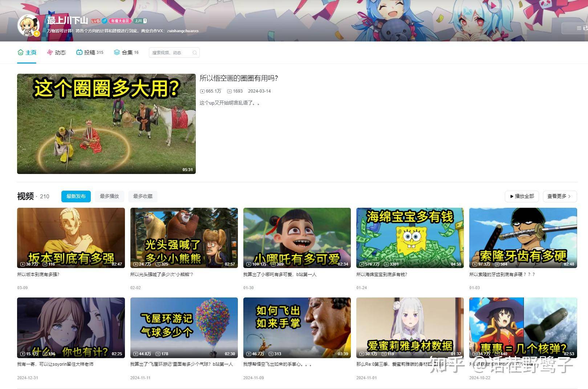Open the 主页 home tab
The image size is (588, 389).
pos(27,53)
